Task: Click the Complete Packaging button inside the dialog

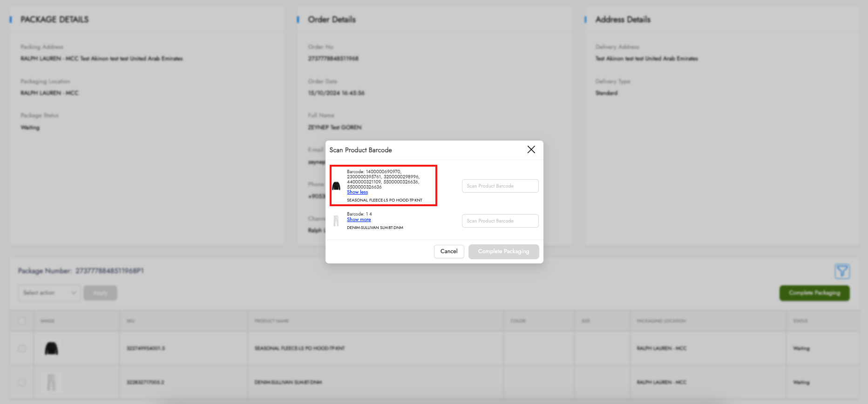Action: coord(503,251)
